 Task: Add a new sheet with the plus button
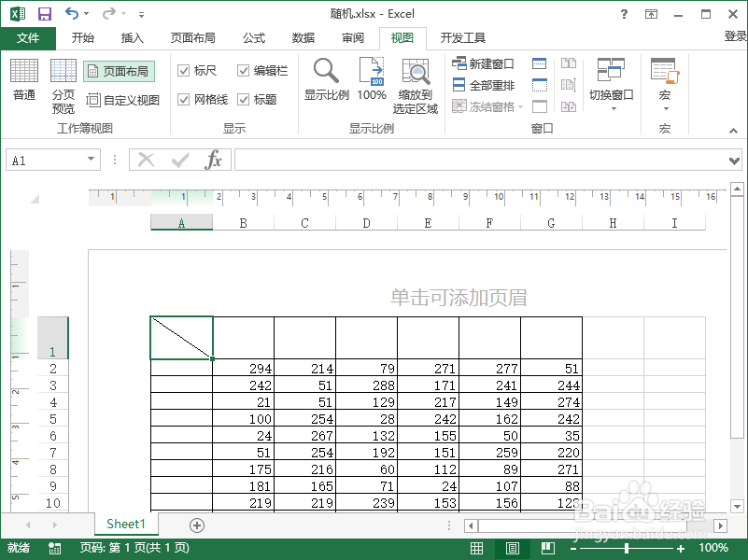(x=196, y=525)
